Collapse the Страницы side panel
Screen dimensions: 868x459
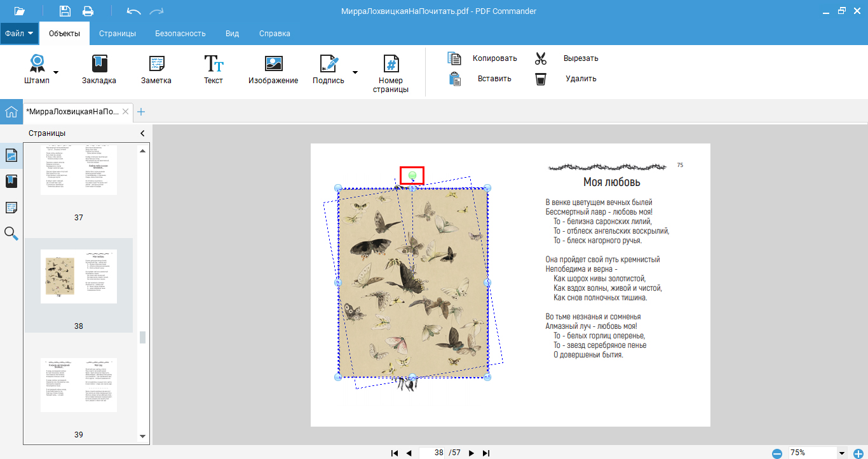pyautogui.click(x=142, y=133)
